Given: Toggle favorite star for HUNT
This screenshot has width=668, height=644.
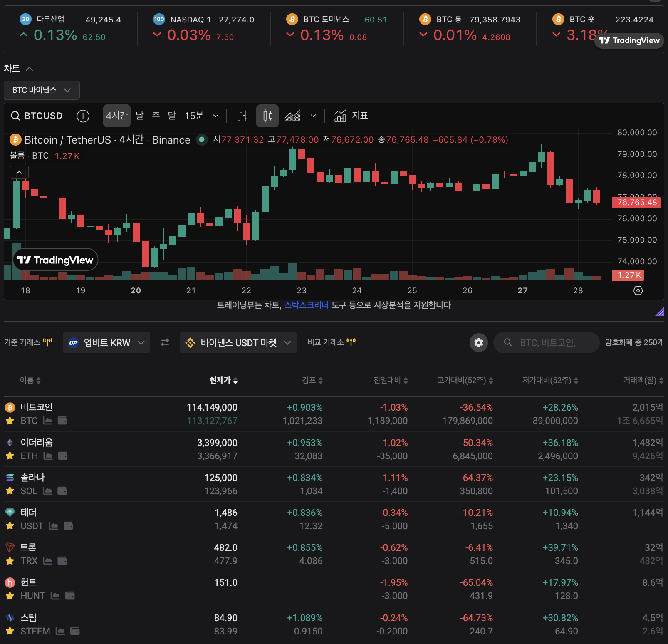Looking at the screenshot, I should click(10, 596).
